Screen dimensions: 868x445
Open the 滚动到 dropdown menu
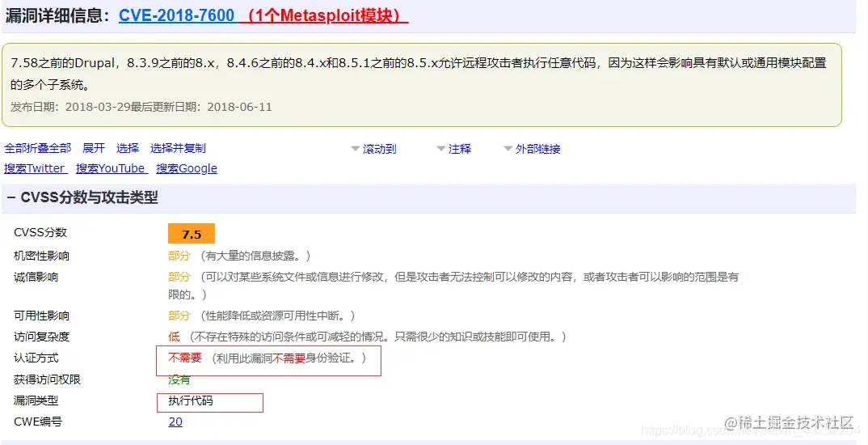[x=373, y=149]
